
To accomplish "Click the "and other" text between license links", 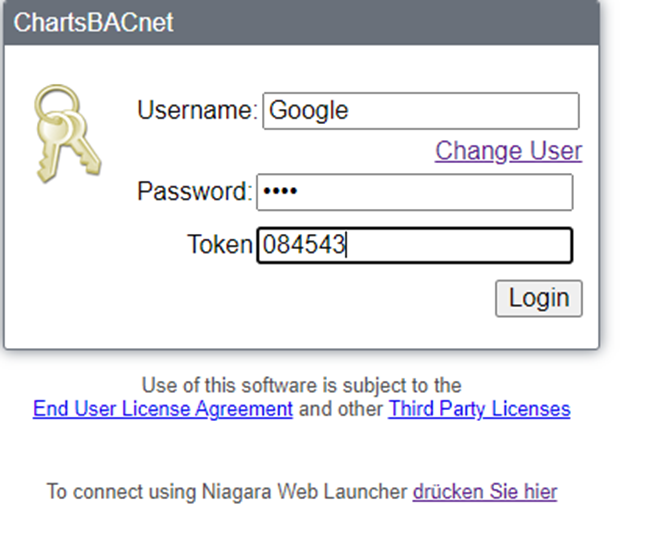I will coord(340,409).
